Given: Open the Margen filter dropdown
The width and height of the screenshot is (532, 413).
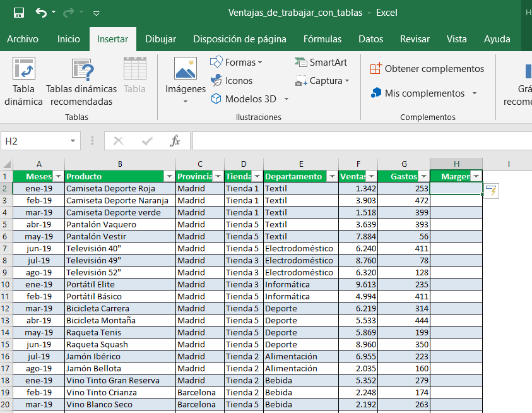Looking at the screenshot, I should pyautogui.click(x=476, y=176).
